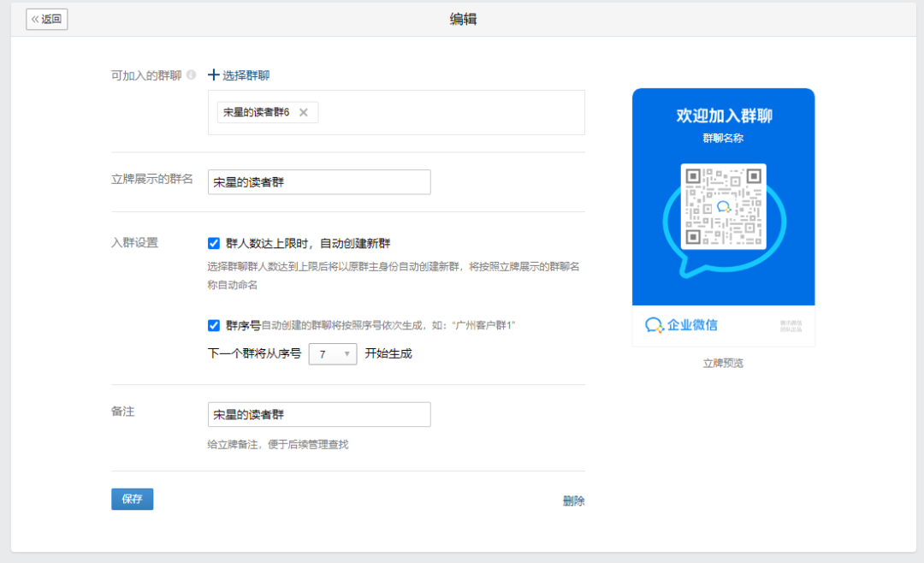
Task: Remove the 宋星的读者群6 tag with X
Action: pyautogui.click(x=303, y=112)
